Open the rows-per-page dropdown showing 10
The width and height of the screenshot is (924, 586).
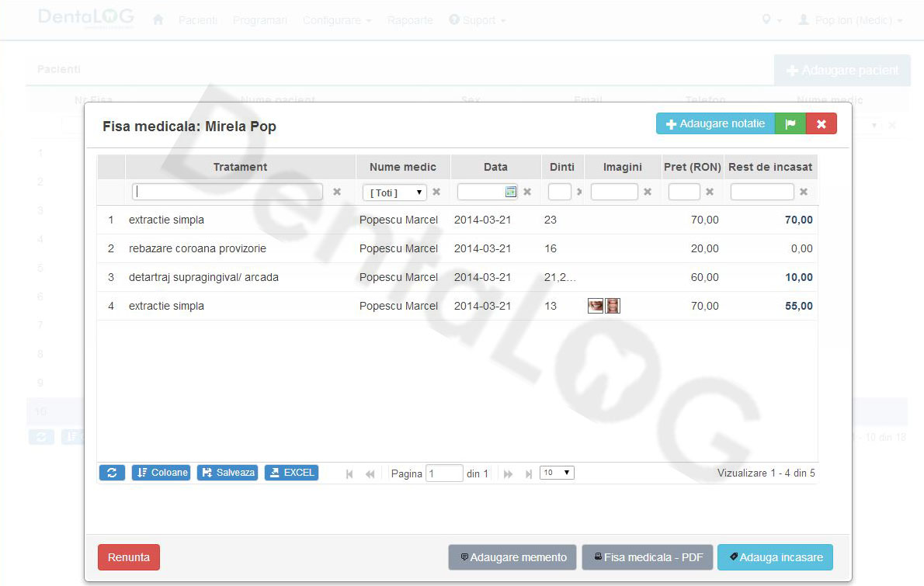tap(557, 473)
